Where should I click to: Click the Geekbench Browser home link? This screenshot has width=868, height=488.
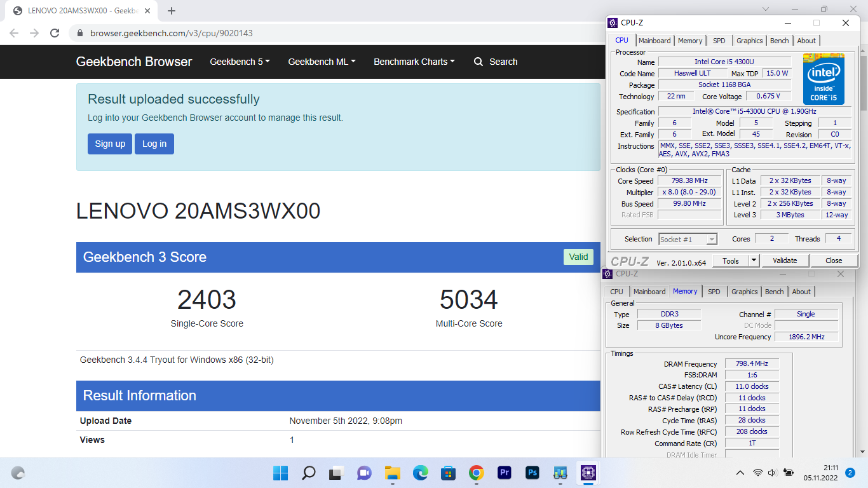point(134,62)
